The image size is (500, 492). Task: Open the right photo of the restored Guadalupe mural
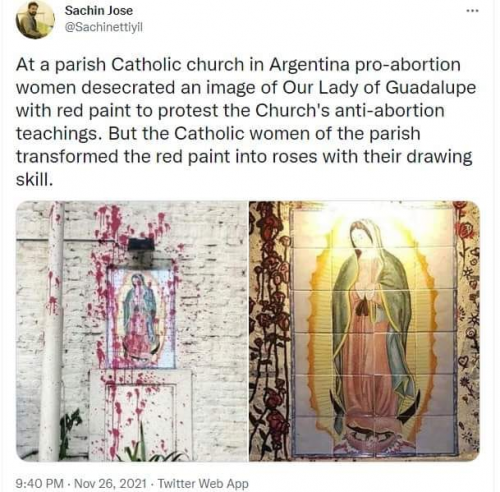point(364,331)
